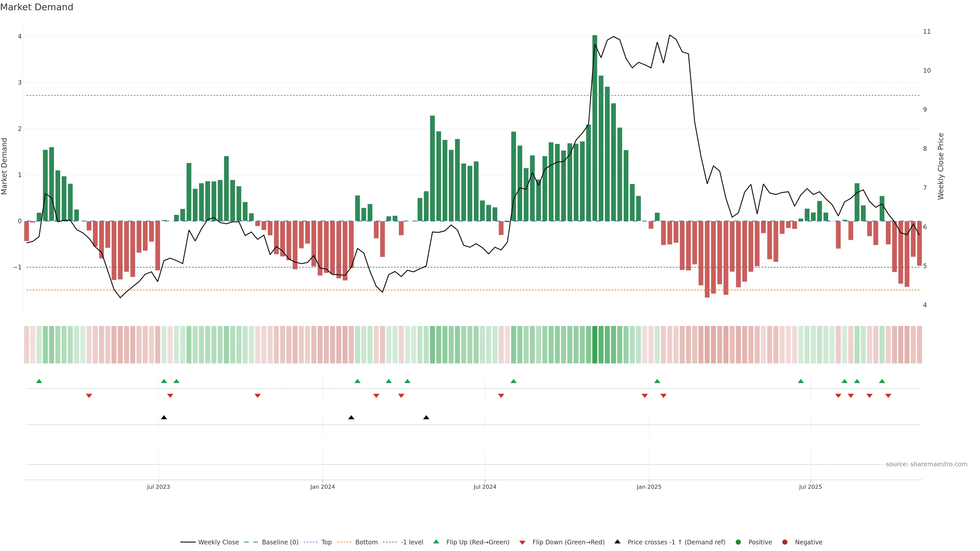980x551 pixels.
Task: Click the red Flip Down triangle legend icon
Action: pyautogui.click(x=522, y=543)
